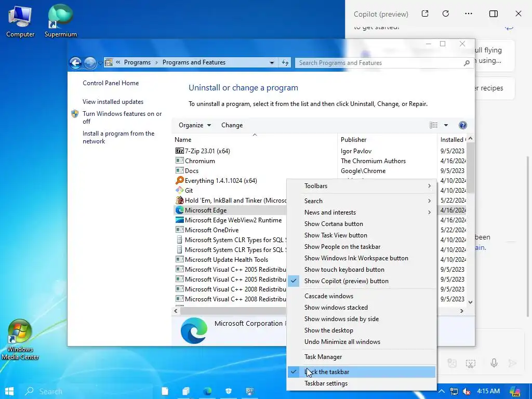532x399 pixels.
Task: Choose Show windows side by side
Action: [362, 319]
